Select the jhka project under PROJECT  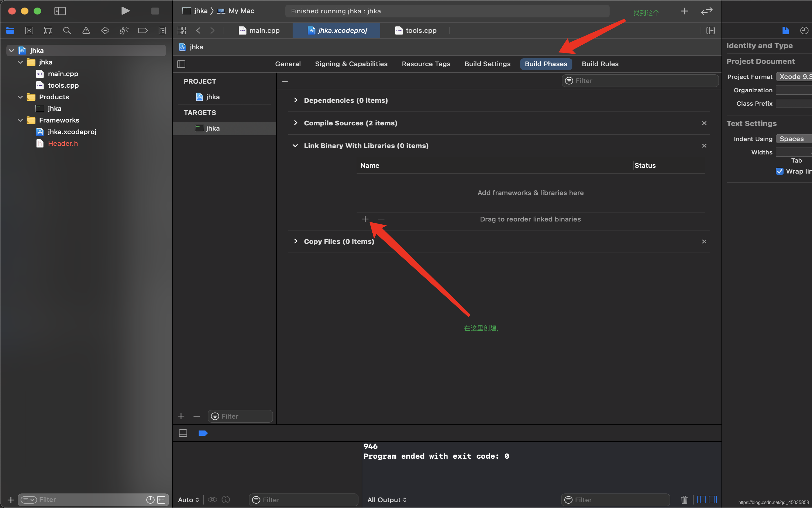pos(213,97)
